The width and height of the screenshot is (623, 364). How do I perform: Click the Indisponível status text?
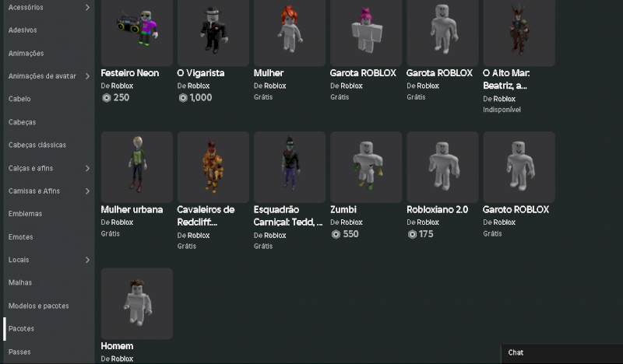click(502, 110)
